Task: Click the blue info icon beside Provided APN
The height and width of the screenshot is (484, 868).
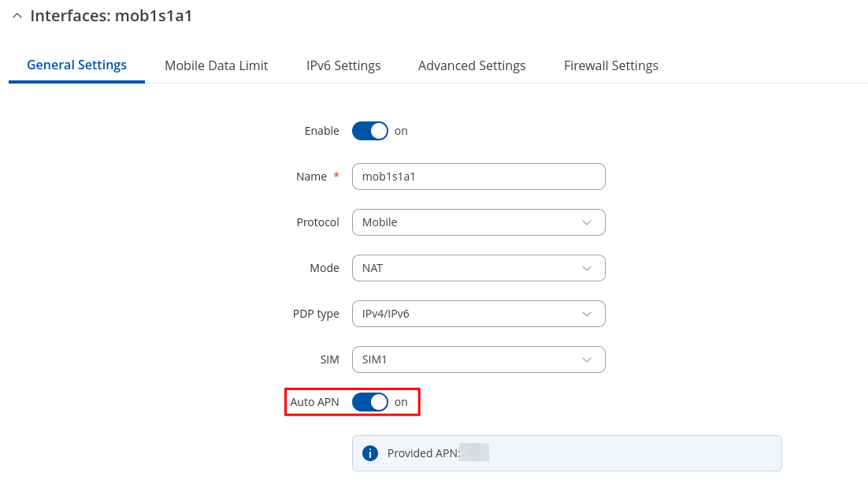Action: coord(369,453)
